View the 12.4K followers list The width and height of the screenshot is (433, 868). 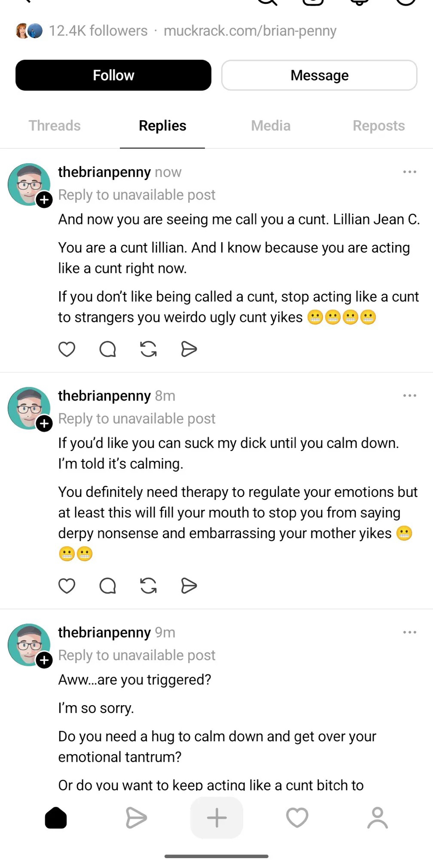98,31
